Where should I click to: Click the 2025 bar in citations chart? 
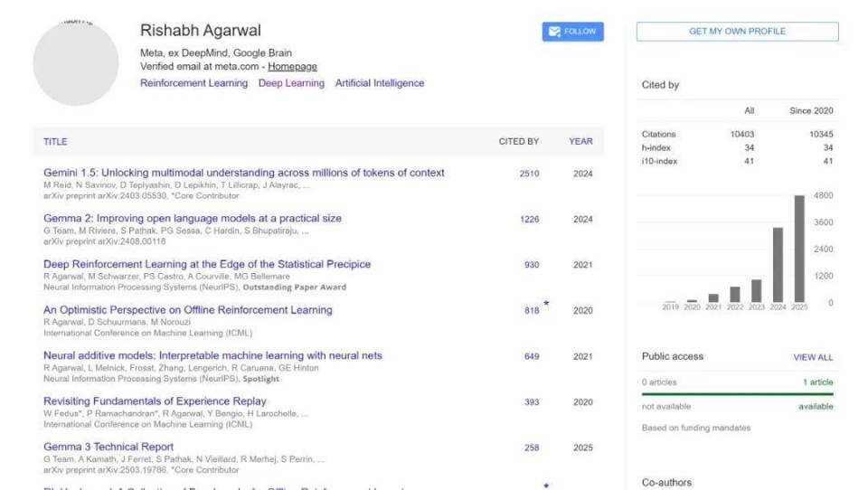pos(799,249)
